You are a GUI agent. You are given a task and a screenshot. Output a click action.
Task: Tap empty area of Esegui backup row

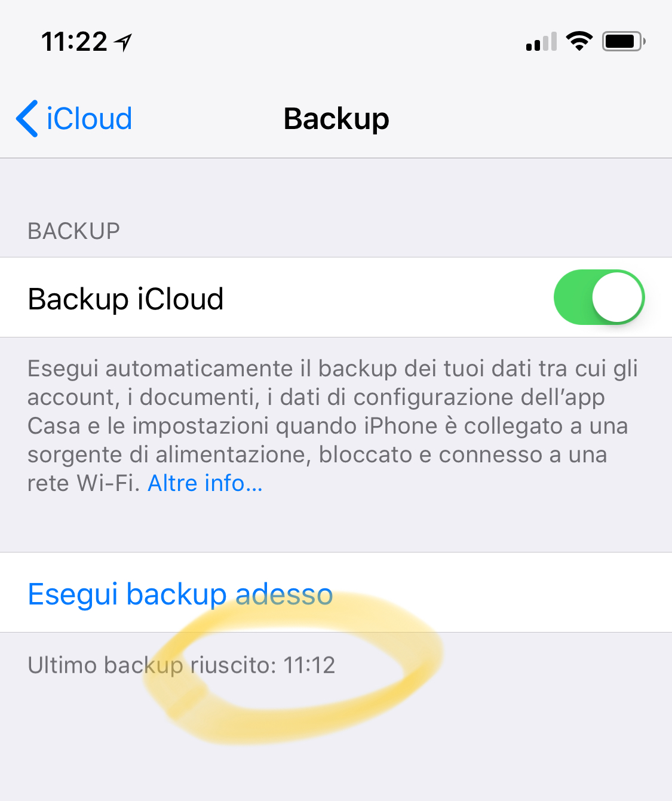coord(502,593)
